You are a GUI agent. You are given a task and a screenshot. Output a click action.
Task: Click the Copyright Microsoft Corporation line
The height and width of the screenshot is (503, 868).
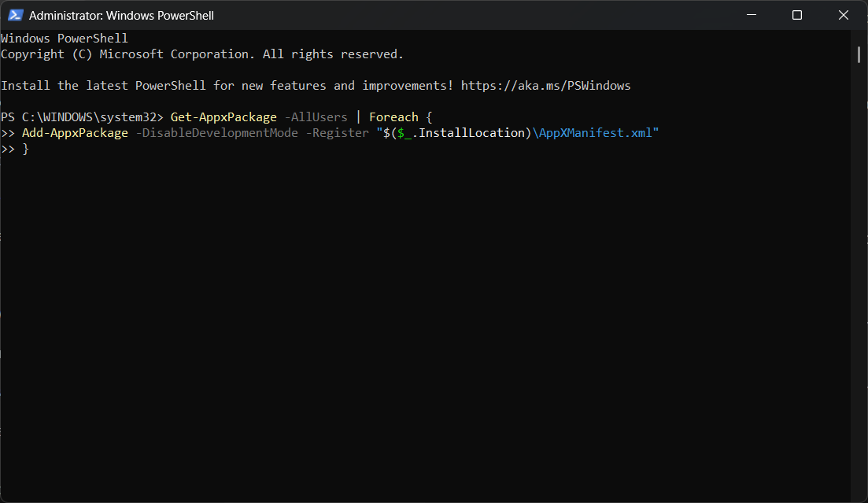(x=201, y=54)
